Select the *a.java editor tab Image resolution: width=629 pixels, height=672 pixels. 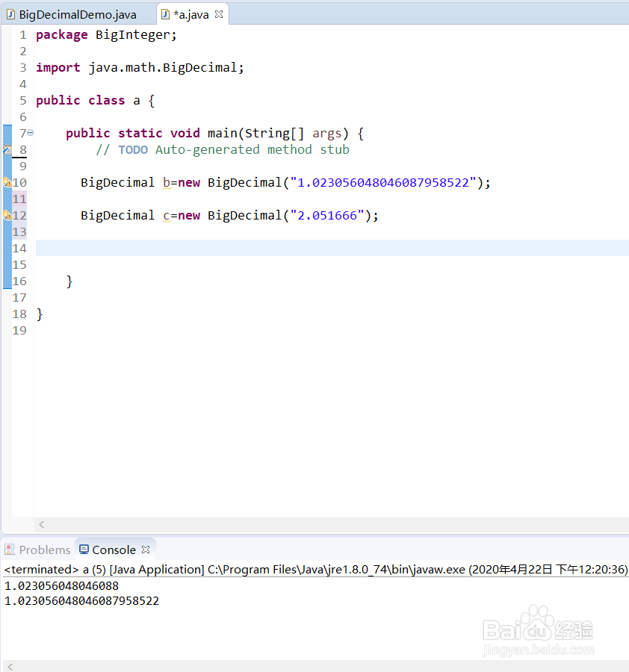(191, 15)
